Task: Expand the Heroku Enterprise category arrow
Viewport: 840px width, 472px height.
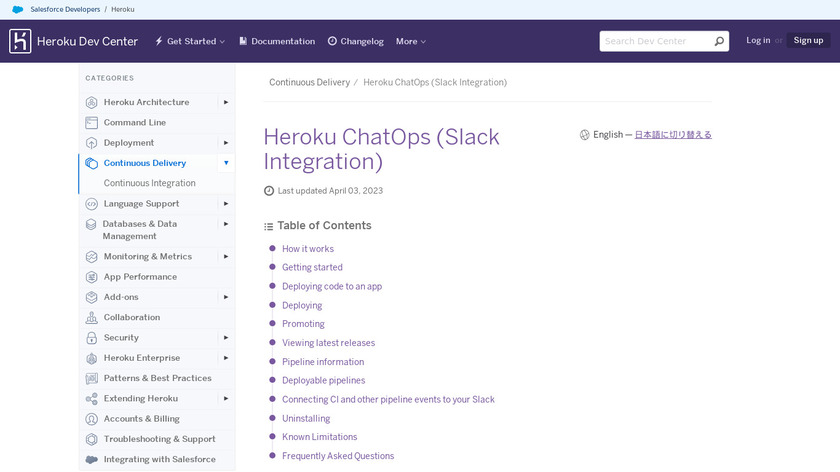Action: (226, 358)
